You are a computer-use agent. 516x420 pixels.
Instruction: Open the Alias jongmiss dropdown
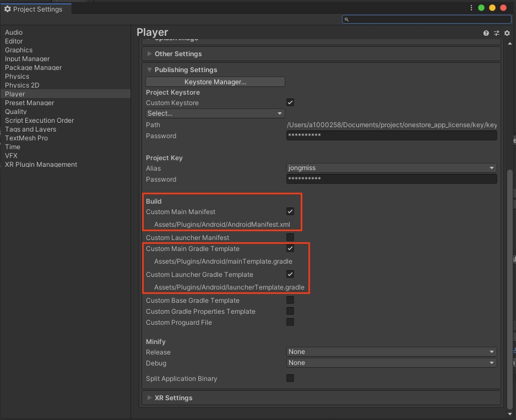392,168
